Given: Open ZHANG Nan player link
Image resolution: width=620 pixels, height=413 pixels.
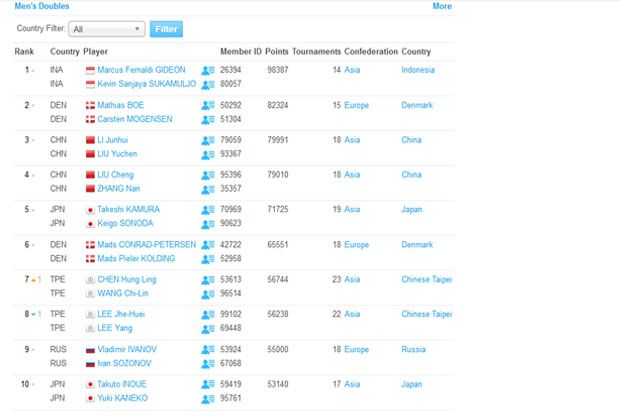Looking at the screenshot, I should tap(119, 188).
